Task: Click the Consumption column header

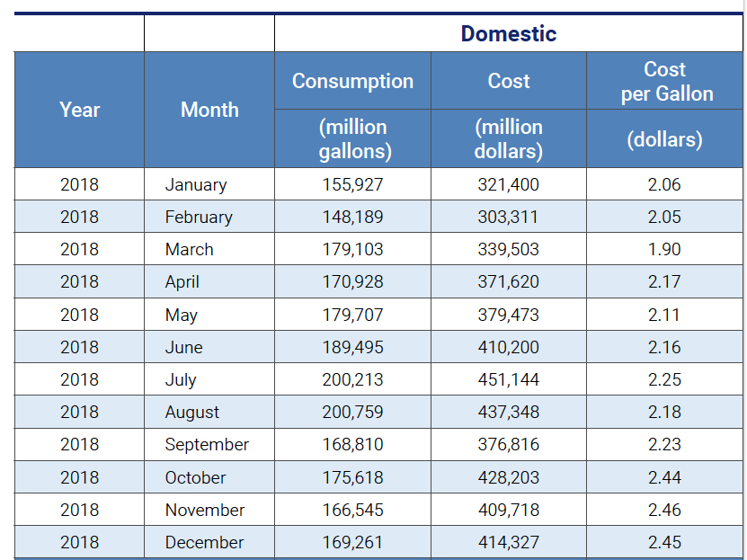Action: pyautogui.click(x=352, y=81)
